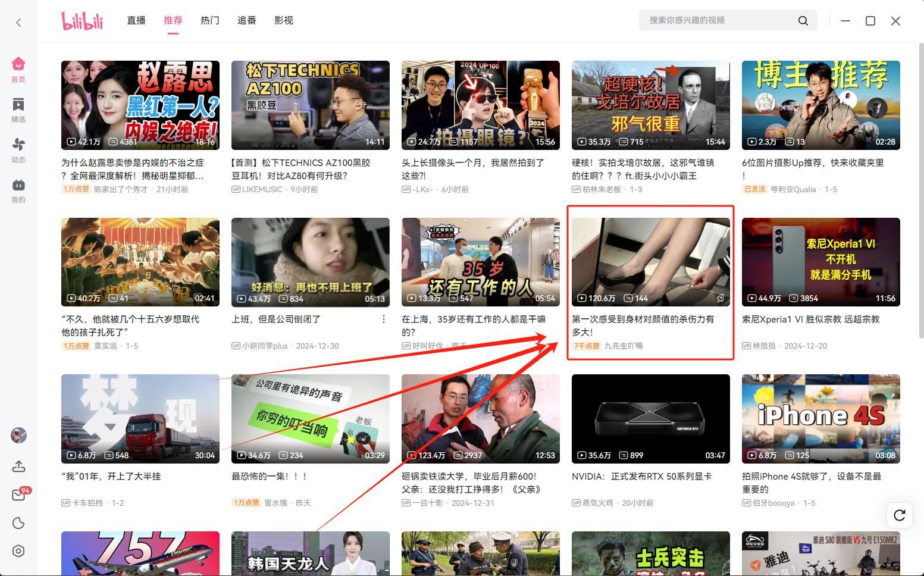Click the 已关注 tag under 博主推荐 video
The image size is (924, 576).
pyautogui.click(x=754, y=189)
